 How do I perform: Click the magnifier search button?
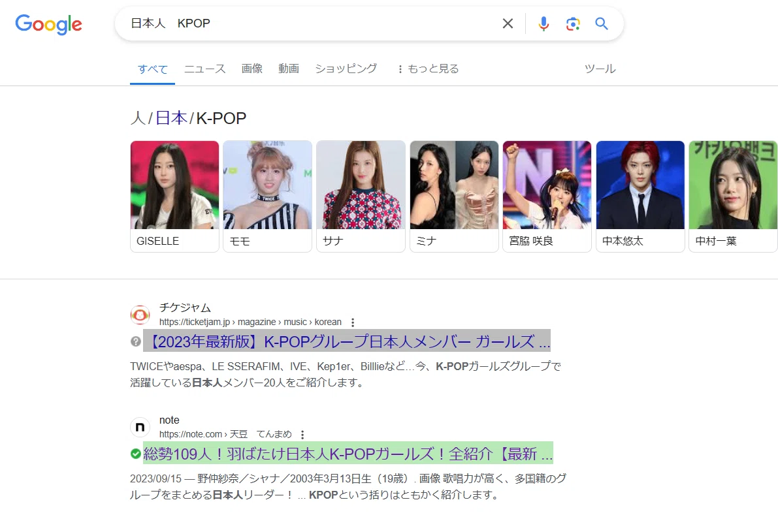coord(602,23)
